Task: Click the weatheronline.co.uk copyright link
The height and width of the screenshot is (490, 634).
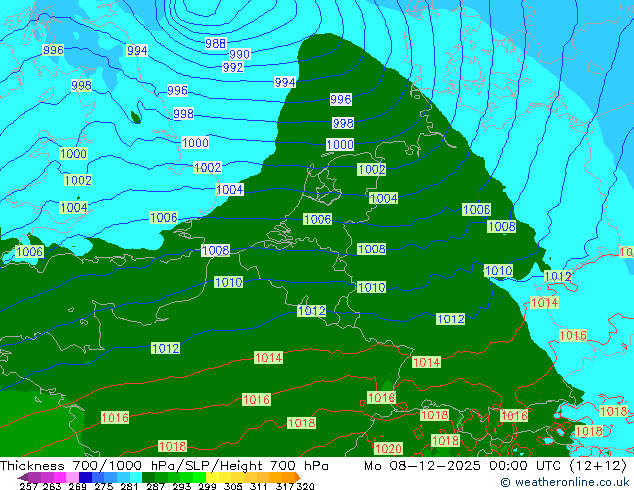Action: coord(564,482)
